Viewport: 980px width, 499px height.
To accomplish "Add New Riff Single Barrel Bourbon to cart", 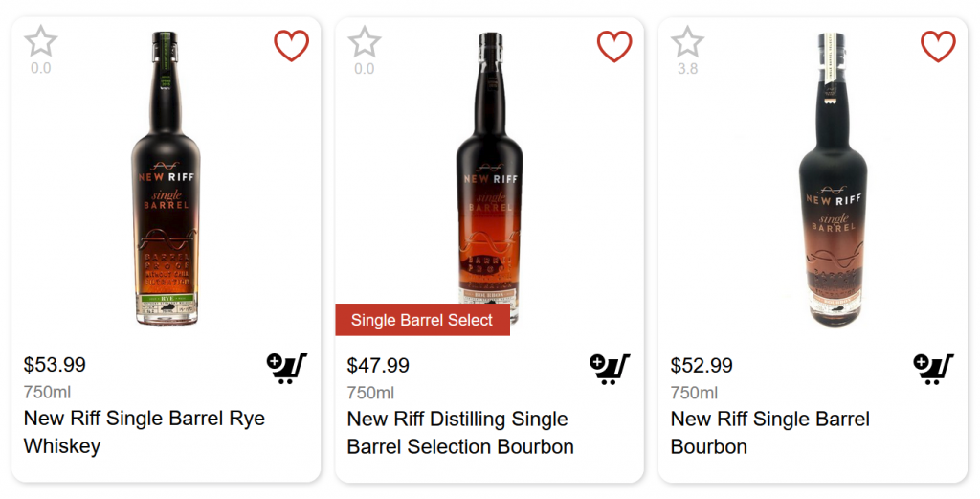I will 933,368.
